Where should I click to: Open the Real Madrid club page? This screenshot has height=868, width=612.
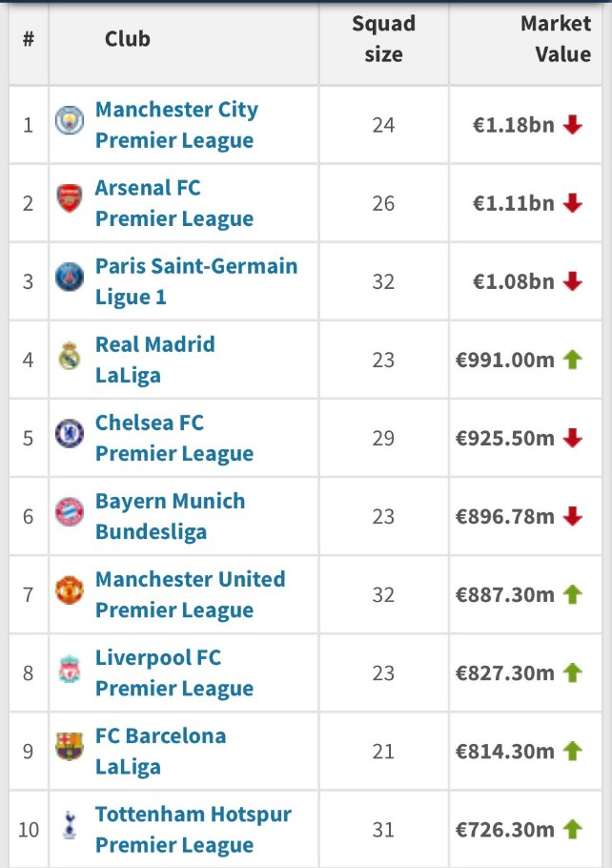[154, 344]
